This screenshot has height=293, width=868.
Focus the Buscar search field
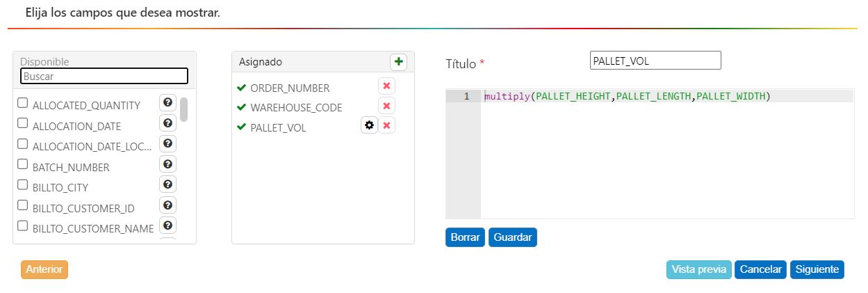tap(104, 76)
